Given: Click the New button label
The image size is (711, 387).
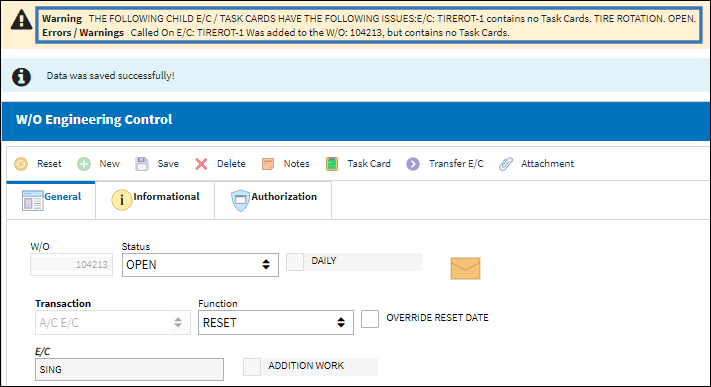Looking at the screenshot, I should pos(109,164).
